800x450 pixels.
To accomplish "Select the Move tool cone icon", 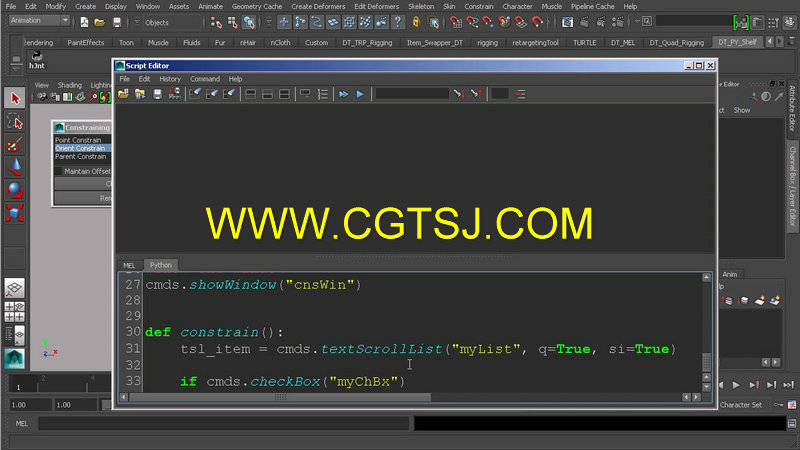I will coord(15,167).
